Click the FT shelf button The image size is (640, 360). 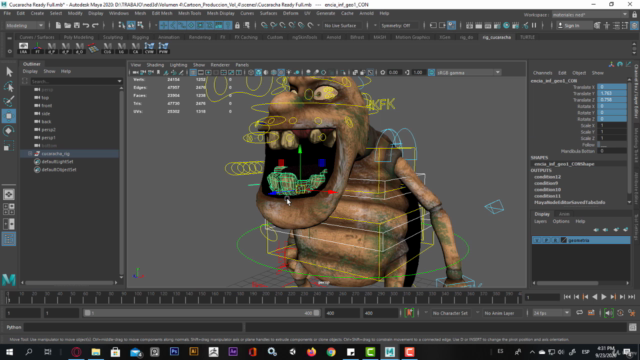click(38, 48)
